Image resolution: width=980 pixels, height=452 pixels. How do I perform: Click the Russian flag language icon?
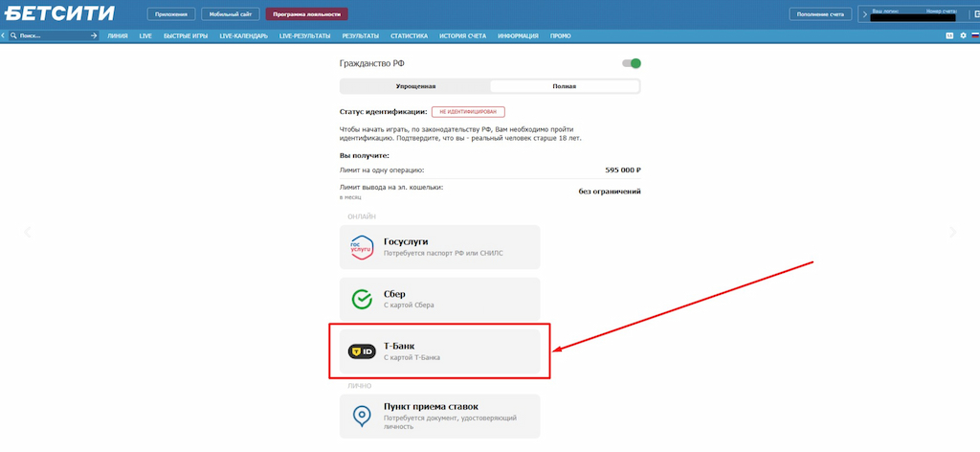coord(974,36)
